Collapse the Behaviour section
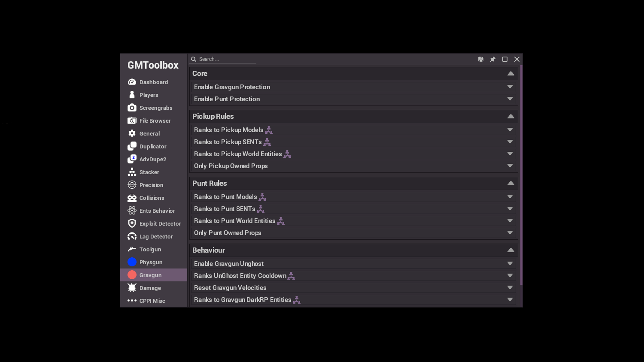Screen dimensions: 644x362 pos(510,250)
